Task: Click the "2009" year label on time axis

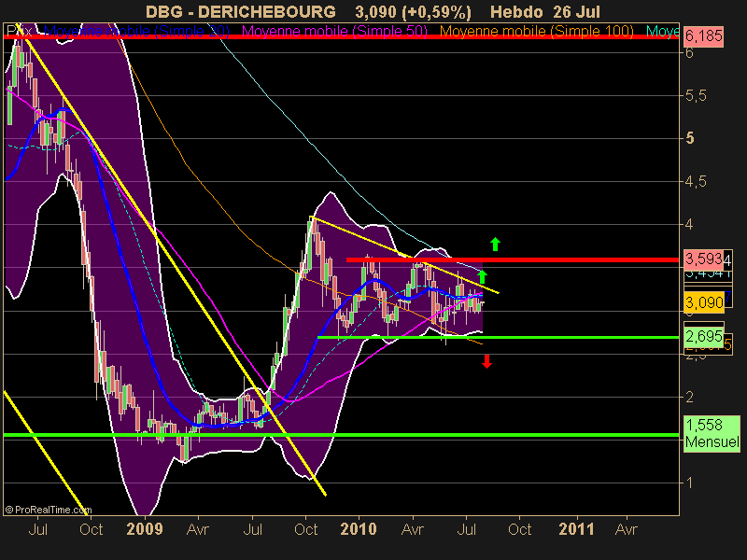Action: click(145, 529)
